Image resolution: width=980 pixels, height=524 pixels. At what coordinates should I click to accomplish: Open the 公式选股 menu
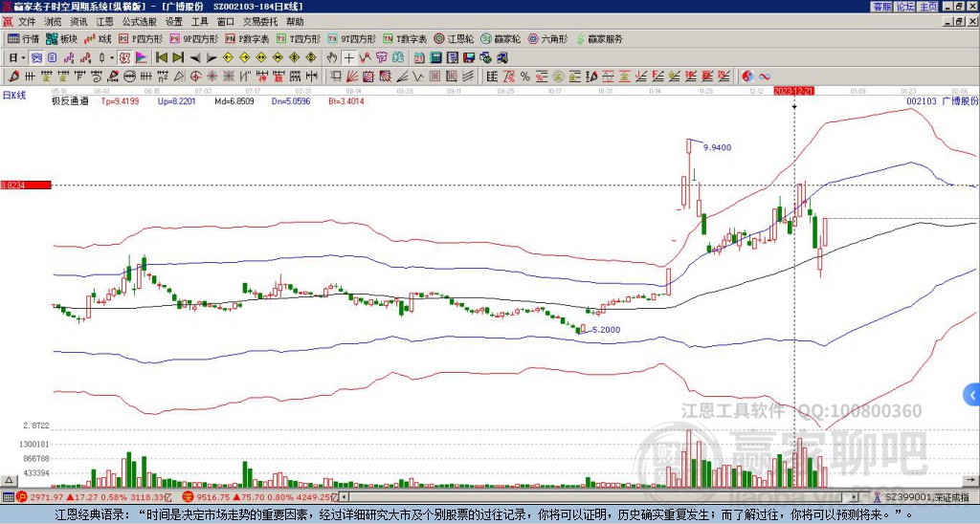[x=140, y=22]
